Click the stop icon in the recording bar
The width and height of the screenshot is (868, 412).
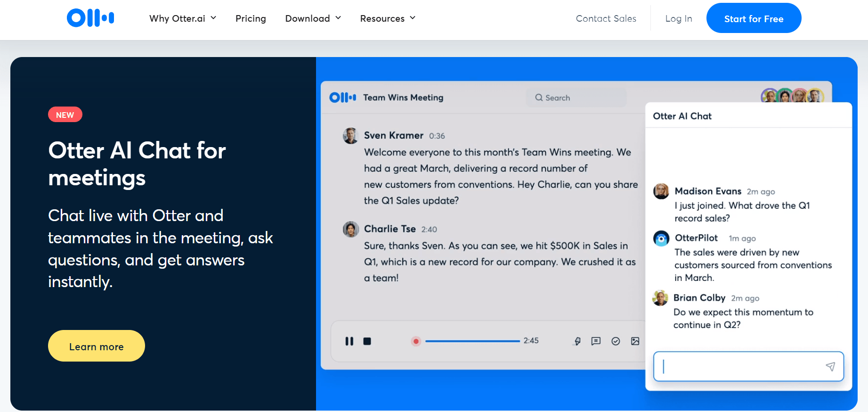367,341
